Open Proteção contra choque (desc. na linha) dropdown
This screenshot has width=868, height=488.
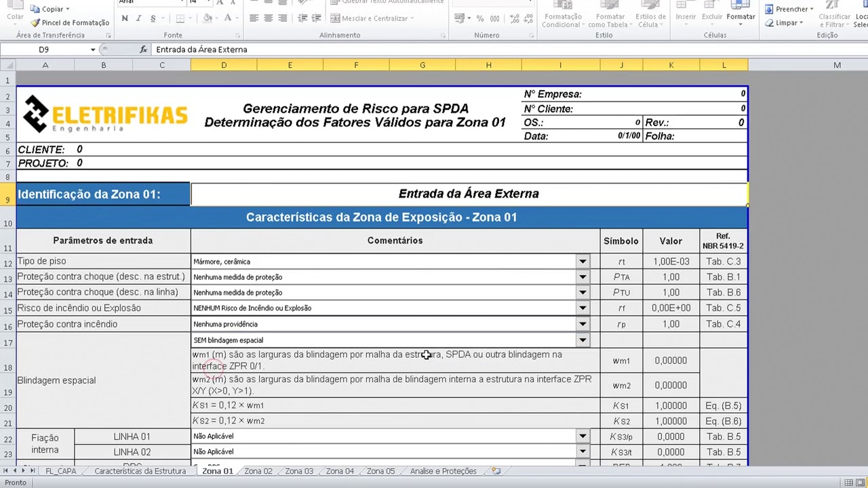coord(583,293)
